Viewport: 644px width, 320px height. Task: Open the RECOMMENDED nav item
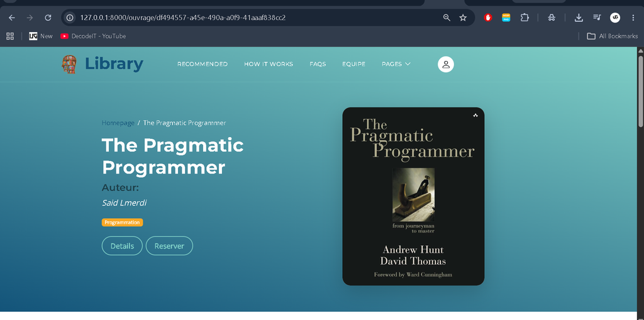point(203,64)
